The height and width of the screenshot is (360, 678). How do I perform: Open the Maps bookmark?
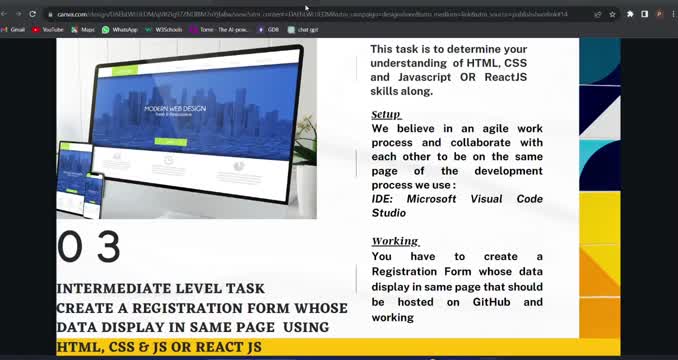click(x=83, y=30)
